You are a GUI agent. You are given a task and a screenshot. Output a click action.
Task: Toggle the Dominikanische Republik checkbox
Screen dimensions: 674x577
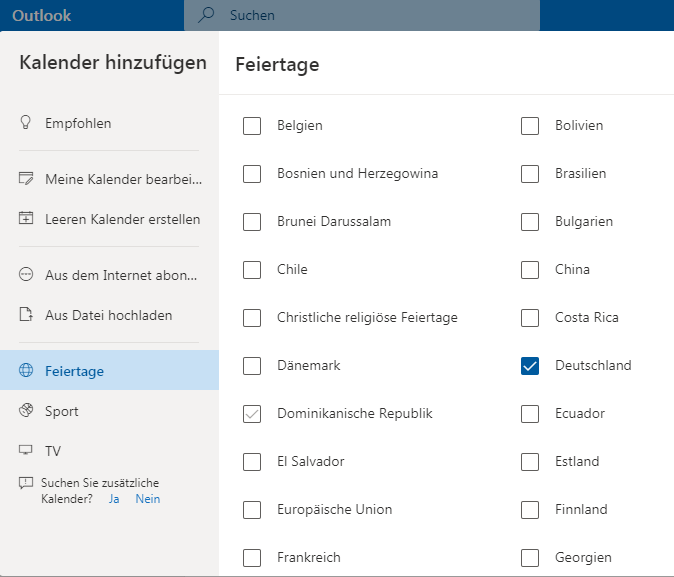(252, 414)
